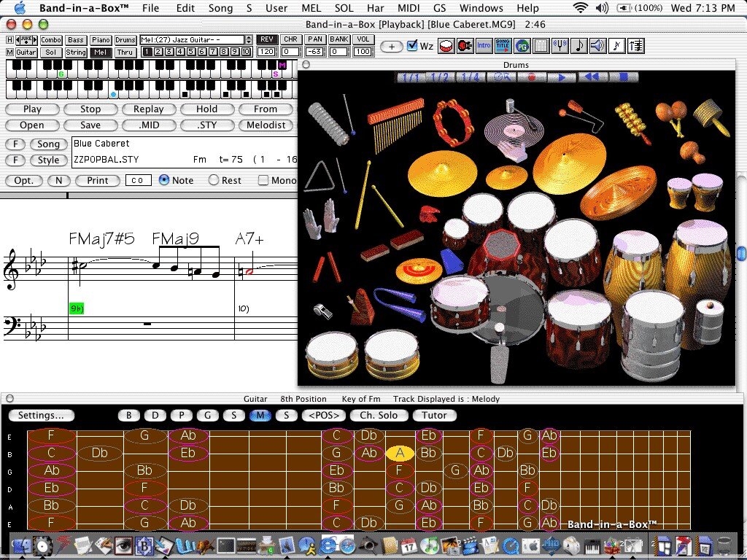Select the Drums instrument part button
This screenshot has width=747, height=560.
125,40
